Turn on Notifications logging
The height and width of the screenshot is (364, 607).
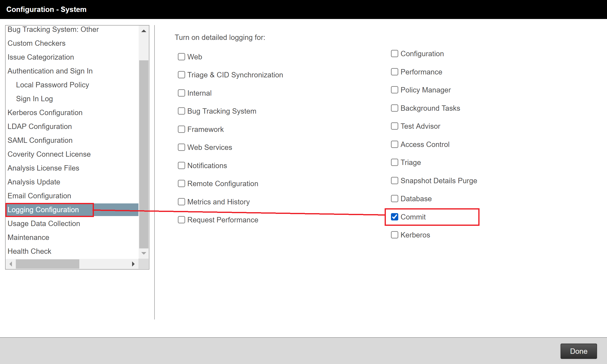point(181,165)
